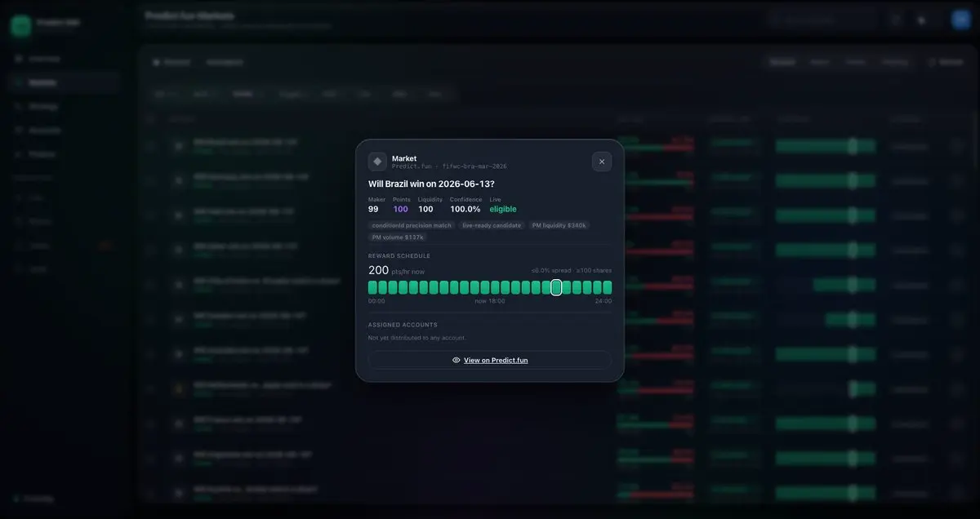Screen dimensions: 980x519
Task: Click the "≥100 shares" requirement text
Action: [x=594, y=270]
